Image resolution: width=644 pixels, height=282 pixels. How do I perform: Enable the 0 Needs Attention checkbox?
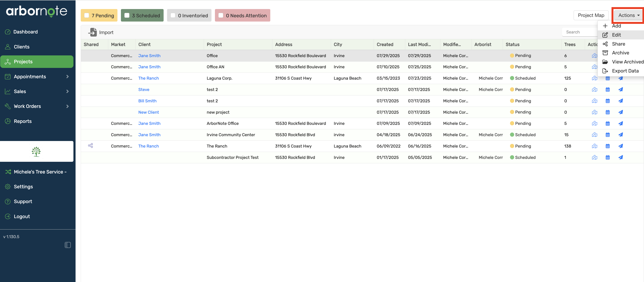221,16
